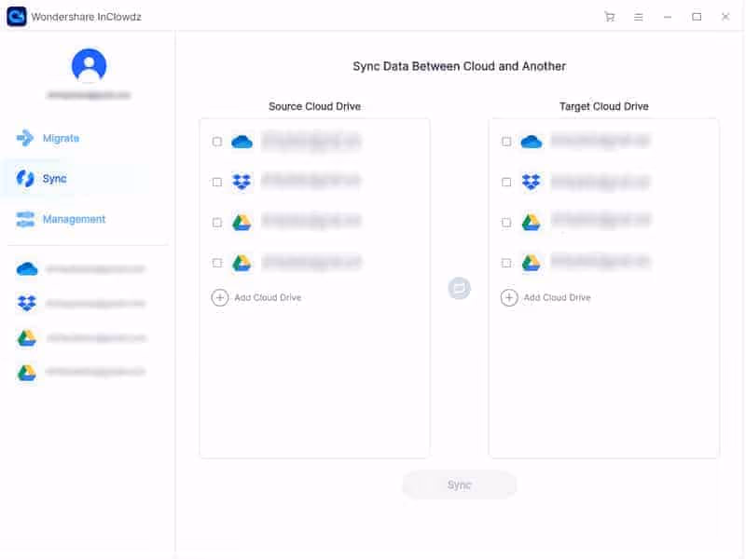Enable the Dropbox checkbox in Target Cloud Drive
This screenshot has width=746, height=560.
[507, 181]
